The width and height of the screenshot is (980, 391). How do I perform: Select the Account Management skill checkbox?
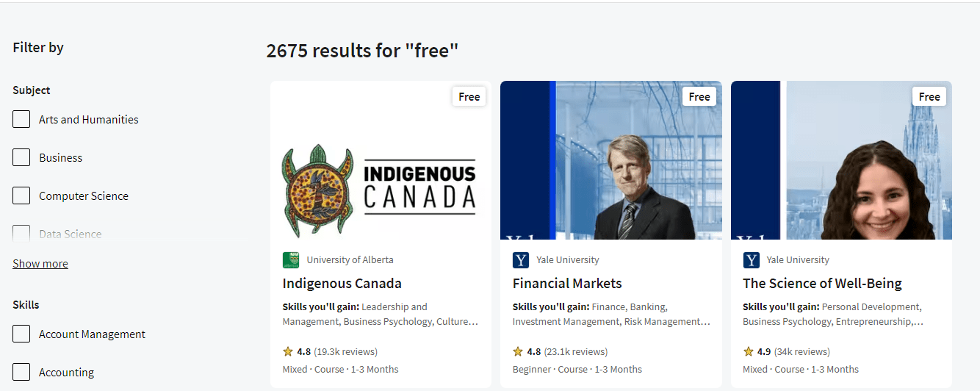21,334
